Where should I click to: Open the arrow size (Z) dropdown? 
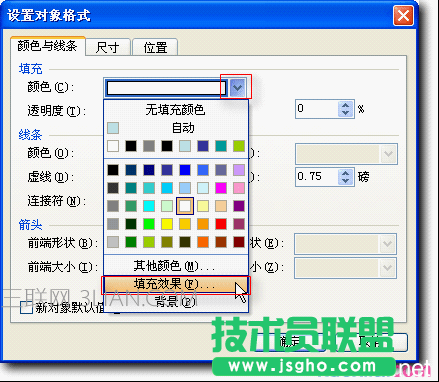tap(387, 267)
